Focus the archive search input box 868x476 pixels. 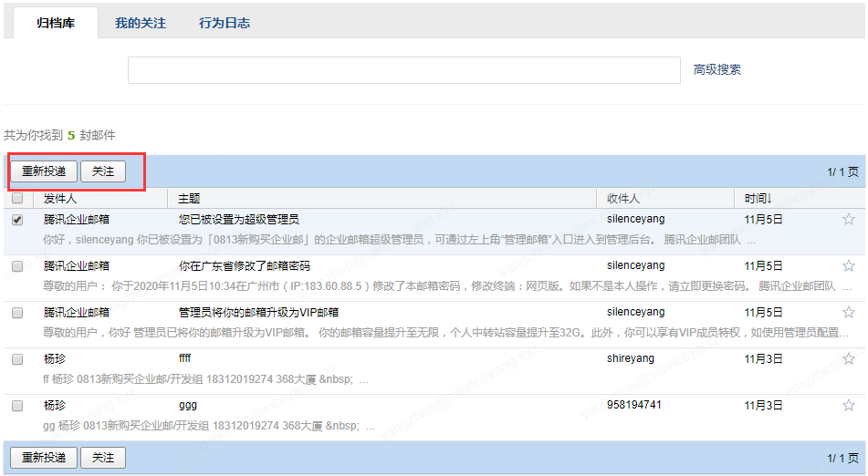[403, 70]
